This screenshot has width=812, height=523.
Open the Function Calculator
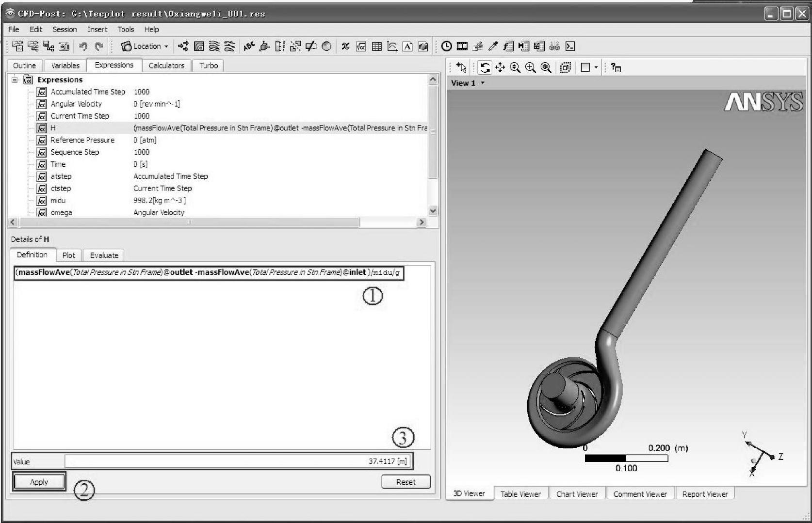tap(508, 47)
